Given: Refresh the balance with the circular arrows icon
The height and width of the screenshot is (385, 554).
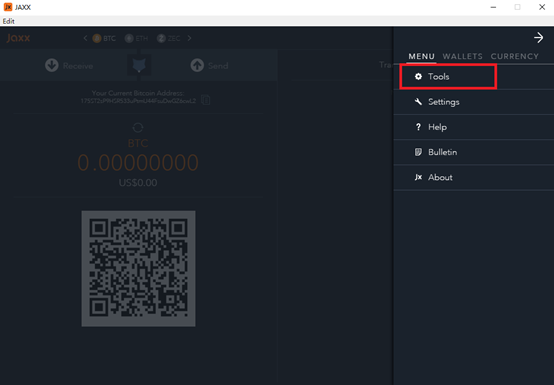Looking at the screenshot, I should tap(138, 128).
